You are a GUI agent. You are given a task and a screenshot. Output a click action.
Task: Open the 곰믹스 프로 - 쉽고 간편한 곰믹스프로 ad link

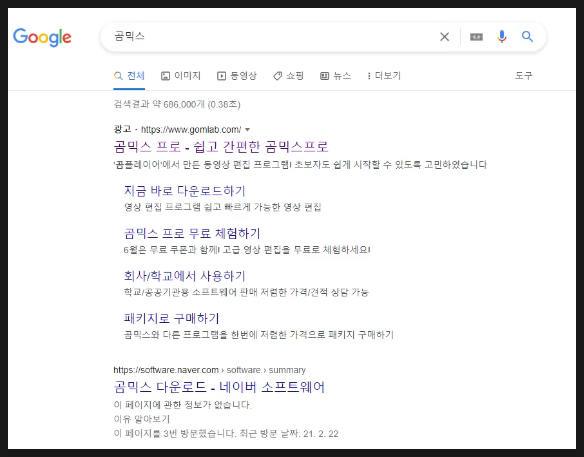coord(221,147)
